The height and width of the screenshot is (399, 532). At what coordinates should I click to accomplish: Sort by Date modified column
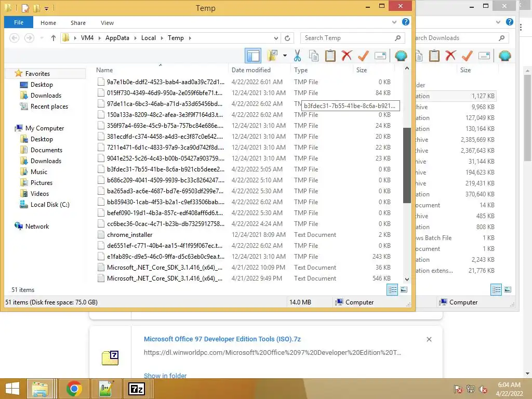tap(259, 70)
